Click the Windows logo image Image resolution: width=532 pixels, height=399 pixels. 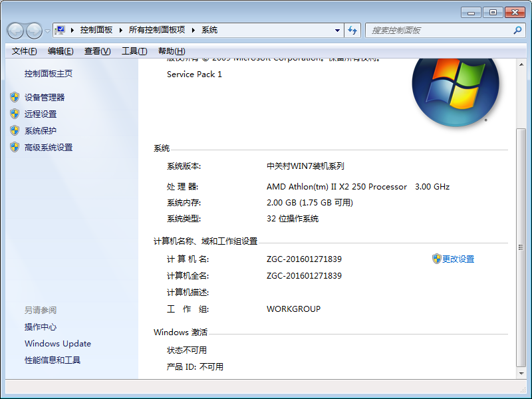click(456, 92)
